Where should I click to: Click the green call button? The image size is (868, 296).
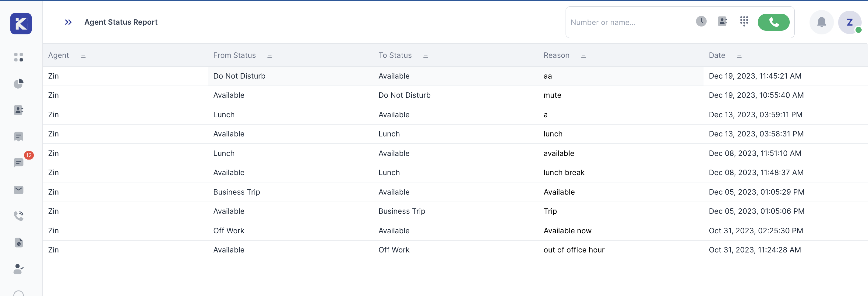tap(773, 22)
